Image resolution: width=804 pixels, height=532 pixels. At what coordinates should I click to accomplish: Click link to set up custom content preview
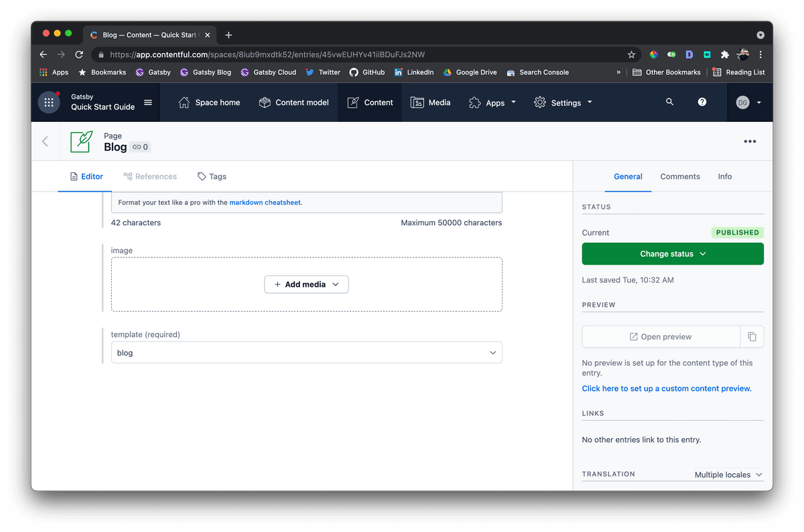pos(667,389)
